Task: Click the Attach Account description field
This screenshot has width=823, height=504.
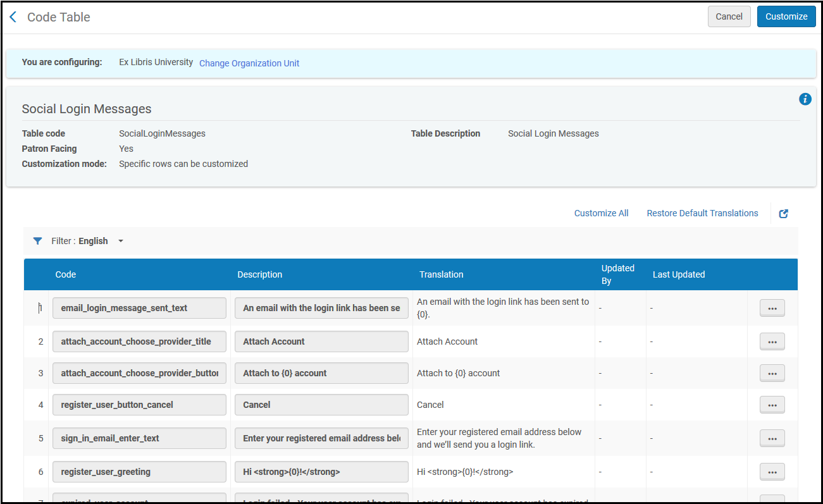Action: point(321,341)
